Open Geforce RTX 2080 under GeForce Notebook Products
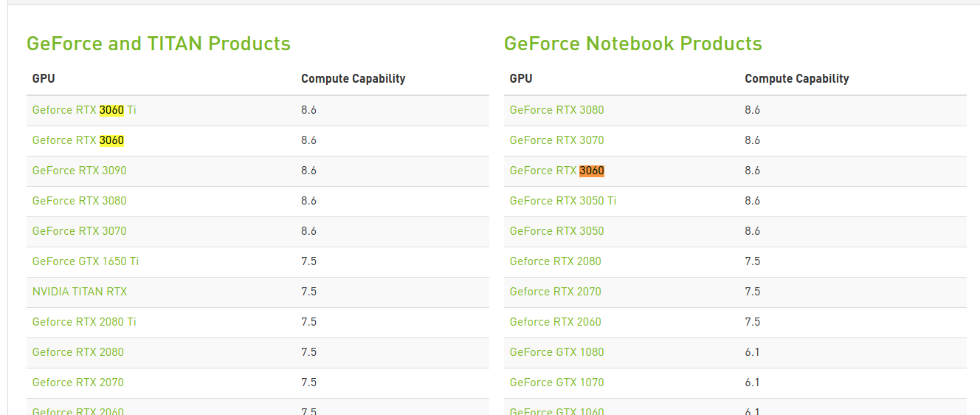The width and height of the screenshot is (980, 415). click(556, 261)
